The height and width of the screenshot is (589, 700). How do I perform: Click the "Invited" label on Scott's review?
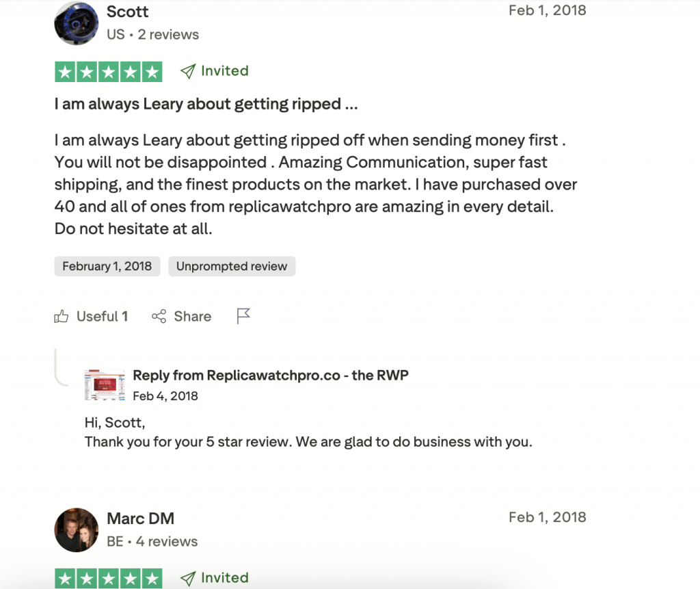point(224,71)
